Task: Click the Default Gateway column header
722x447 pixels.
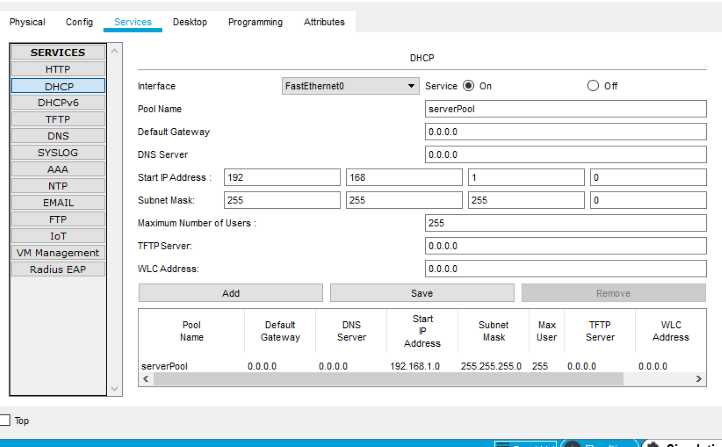Action: [280, 331]
